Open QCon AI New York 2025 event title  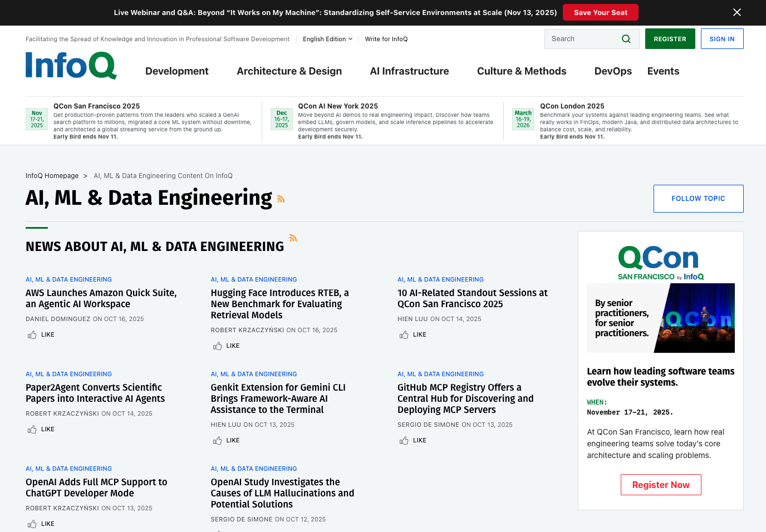tap(338, 106)
